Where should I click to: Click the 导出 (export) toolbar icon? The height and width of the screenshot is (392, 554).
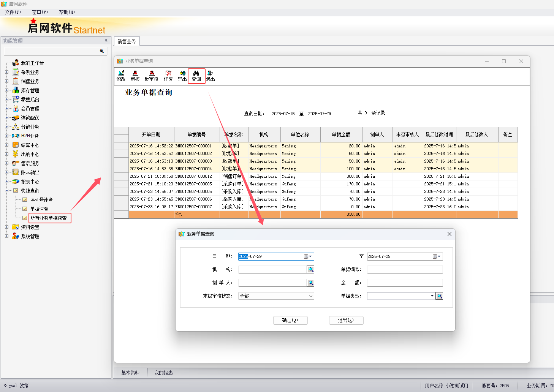pyautogui.click(x=182, y=76)
